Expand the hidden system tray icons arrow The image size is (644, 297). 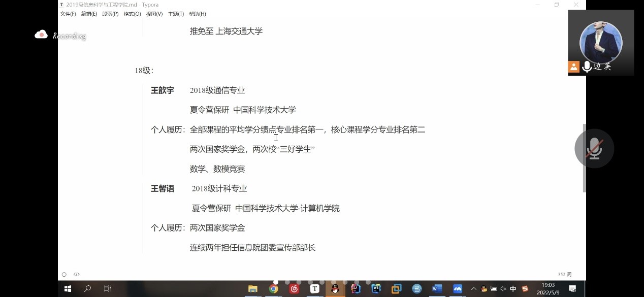tap(474, 289)
